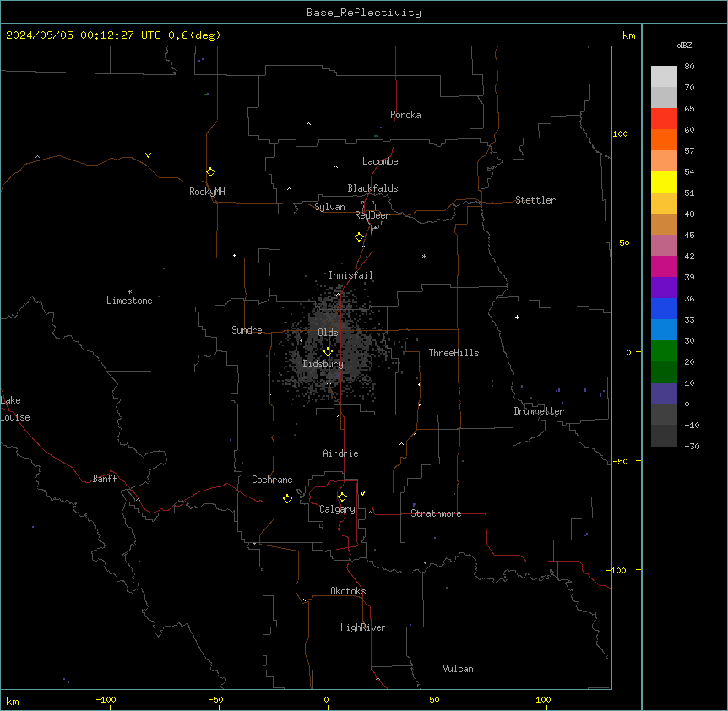Click the asterisk marker east of Innisfail
728x711 pixels.
(x=424, y=256)
